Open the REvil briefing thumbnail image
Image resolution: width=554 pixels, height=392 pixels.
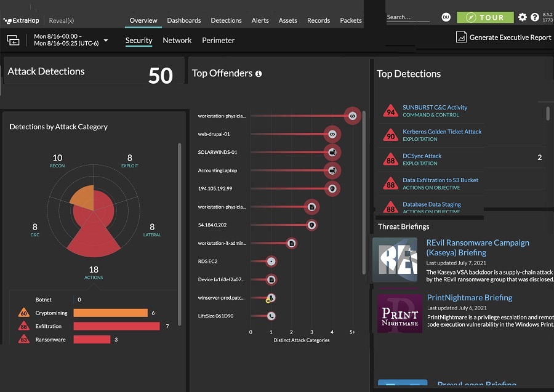pos(395,260)
